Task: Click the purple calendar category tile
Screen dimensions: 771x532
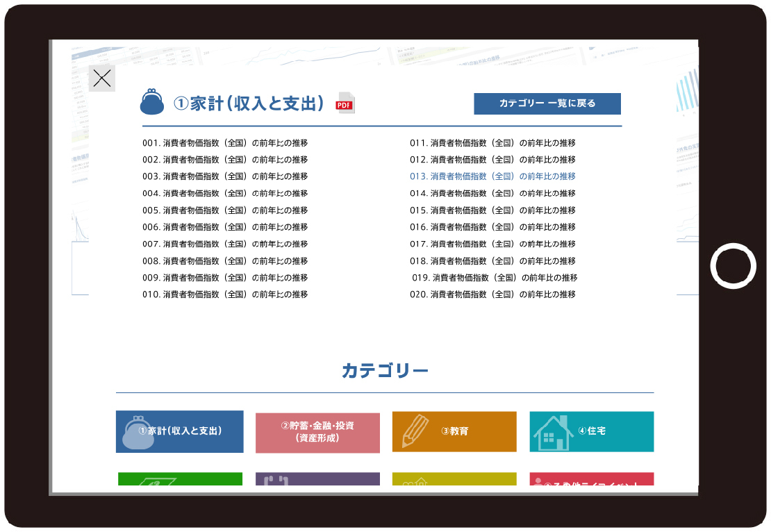Action: tap(317, 479)
